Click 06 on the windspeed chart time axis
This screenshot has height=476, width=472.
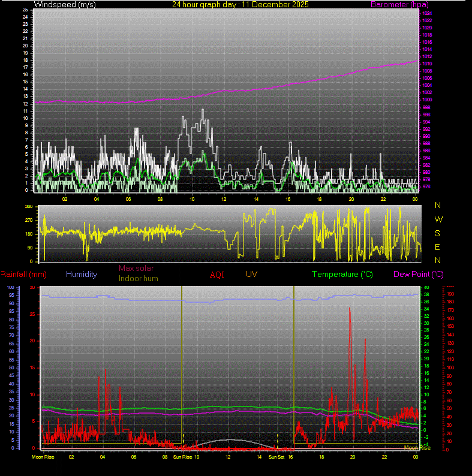(x=128, y=199)
